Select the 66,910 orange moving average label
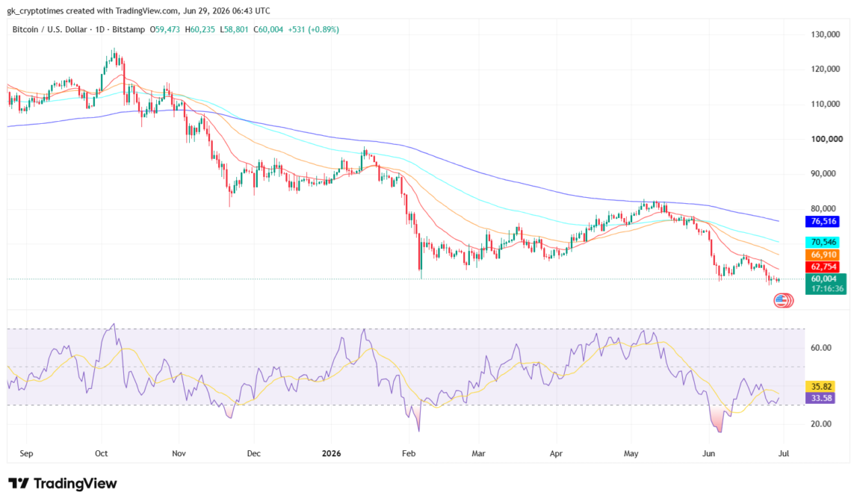The height and width of the screenshot is (504, 857). [x=823, y=255]
